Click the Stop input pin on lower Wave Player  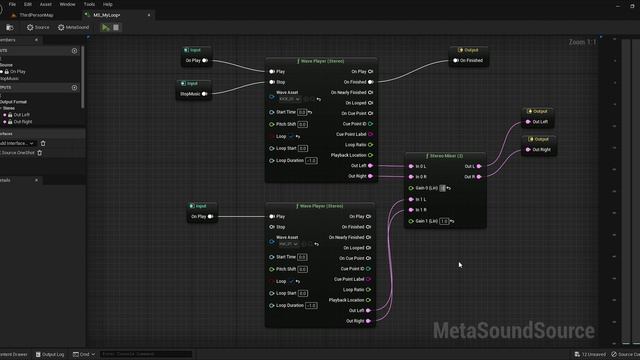272,227
